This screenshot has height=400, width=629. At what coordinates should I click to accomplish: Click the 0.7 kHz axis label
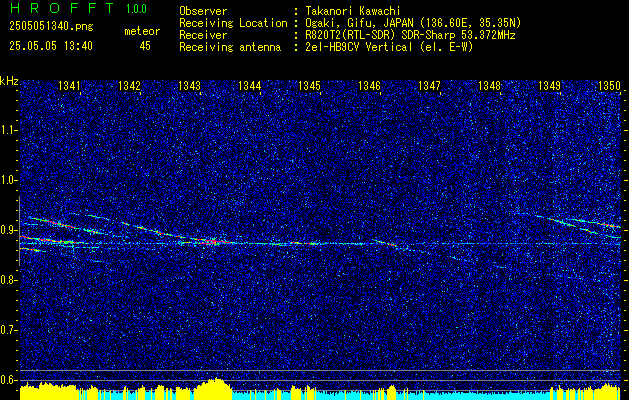click(x=9, y=330)
